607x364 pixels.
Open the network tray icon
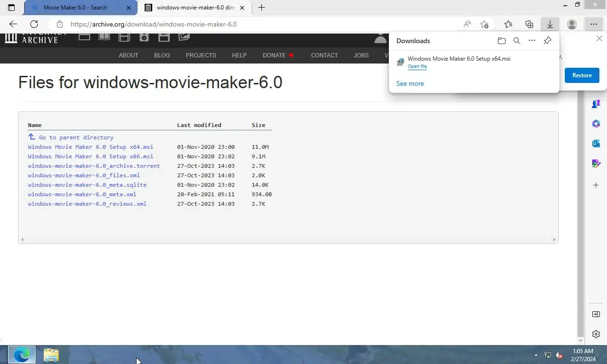(548, 355)
